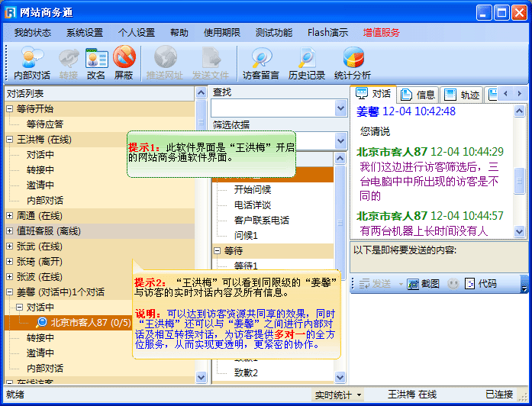Screen dimensions: 532x406
Task: Open 历史记录 history records
Action: coord(307,63)
